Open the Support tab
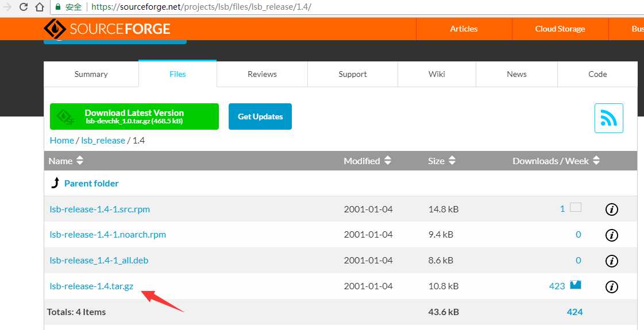Image resolution: width=644 pixels, height=330 pixels. coord(352,74)
